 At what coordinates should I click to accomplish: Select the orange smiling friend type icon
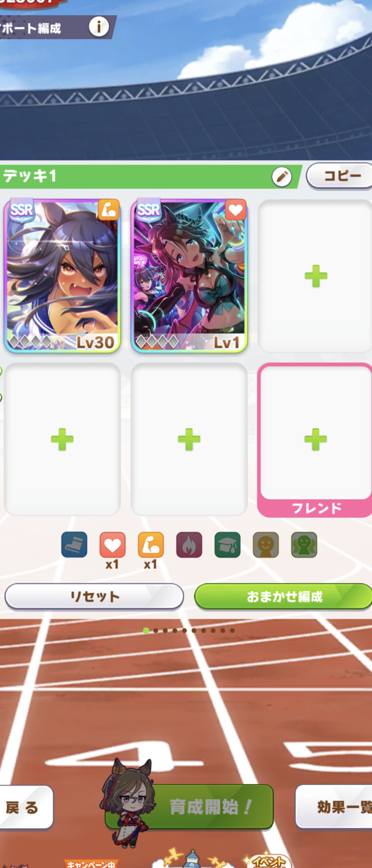266,545
